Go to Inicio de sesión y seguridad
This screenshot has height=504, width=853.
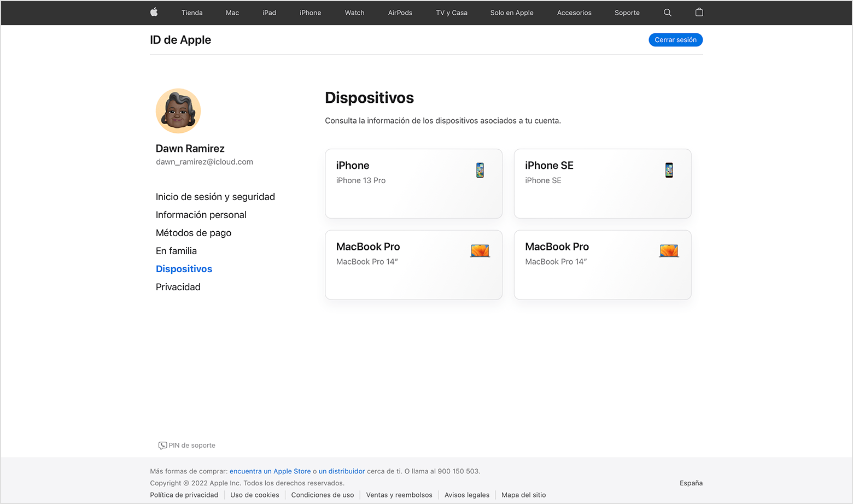pyautogui.click(x=215, y=197)
